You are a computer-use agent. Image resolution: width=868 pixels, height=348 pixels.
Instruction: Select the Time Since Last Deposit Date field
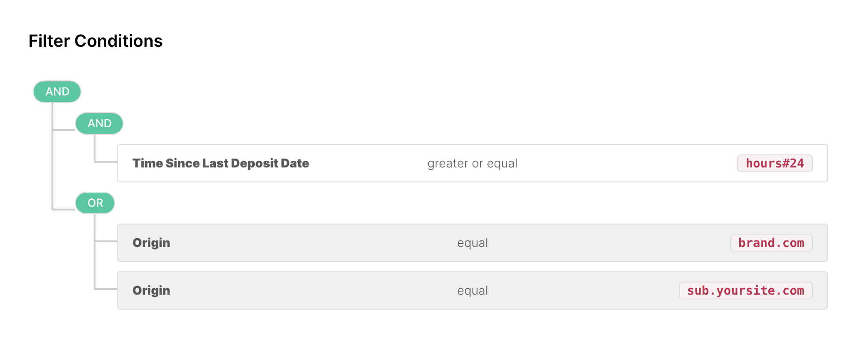coord(221,163)
